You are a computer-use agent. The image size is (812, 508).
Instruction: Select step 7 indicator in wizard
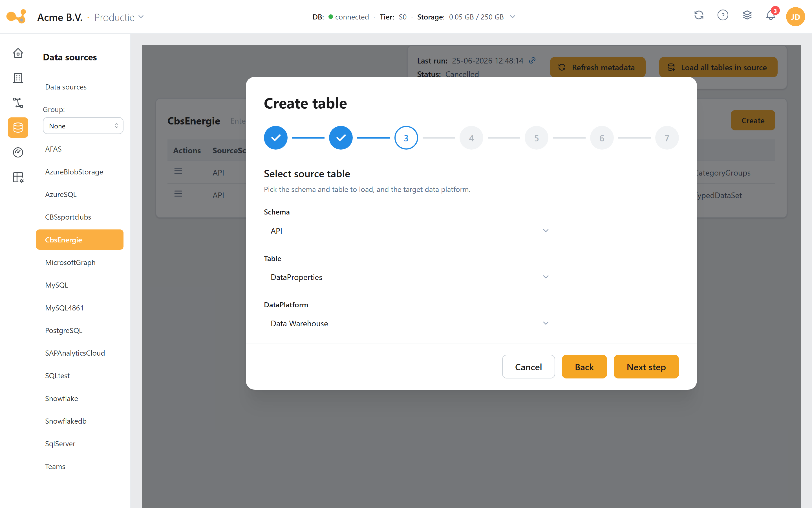(667, 138)
